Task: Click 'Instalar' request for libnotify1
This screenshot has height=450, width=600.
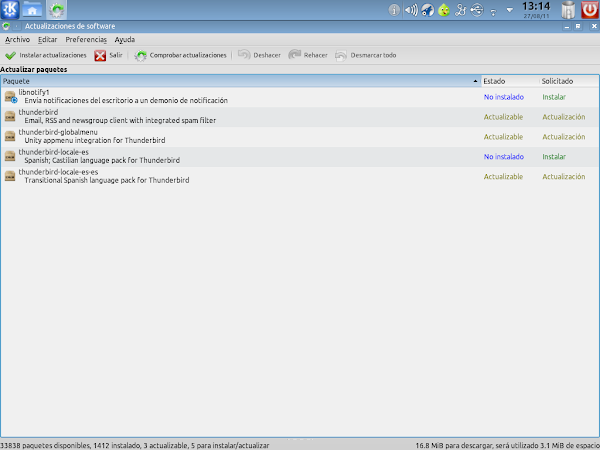Action: pyautogui.click(x=554, y=97)
